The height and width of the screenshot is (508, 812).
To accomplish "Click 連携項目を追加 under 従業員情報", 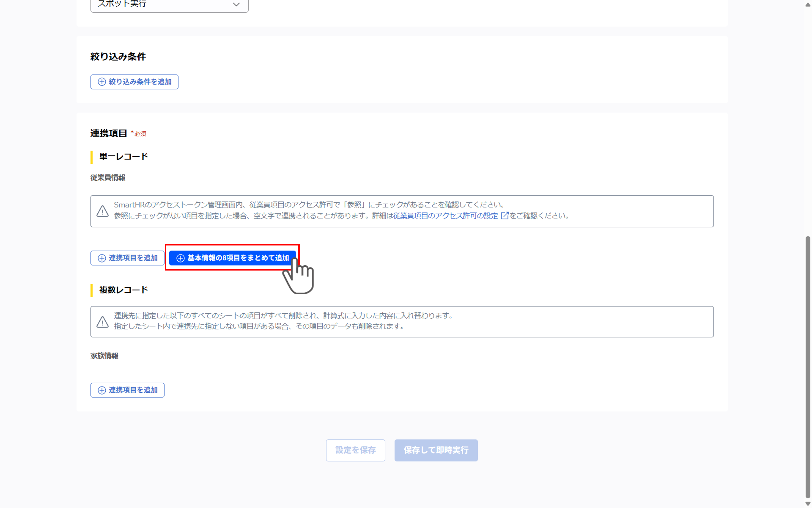I will coord(128,258).
